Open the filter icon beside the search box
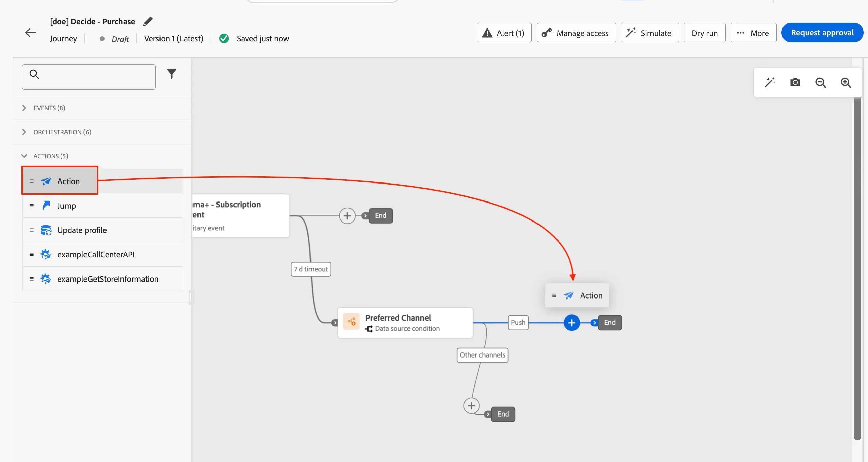868x462 pixels. pyautogui.click(x=172, y=74)
